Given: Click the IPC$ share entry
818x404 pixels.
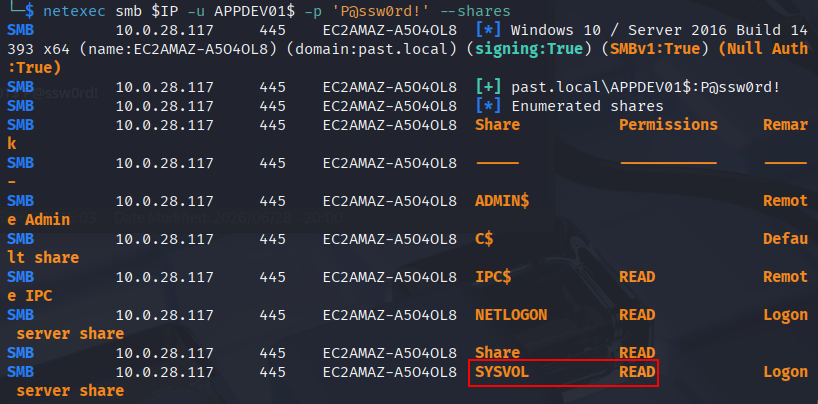Looking at the screenshot, I should coord(493,277).
